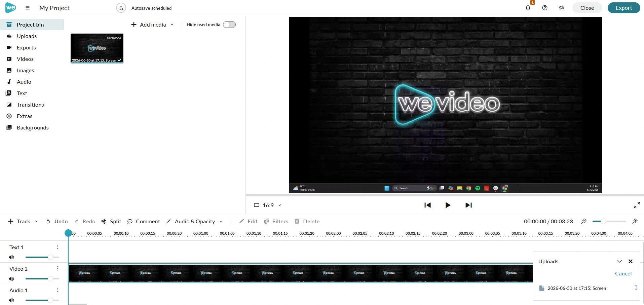This screenshot has width=644, height=305.
Task: Click Redo in timeline toolbar
Action: (85, 221)
